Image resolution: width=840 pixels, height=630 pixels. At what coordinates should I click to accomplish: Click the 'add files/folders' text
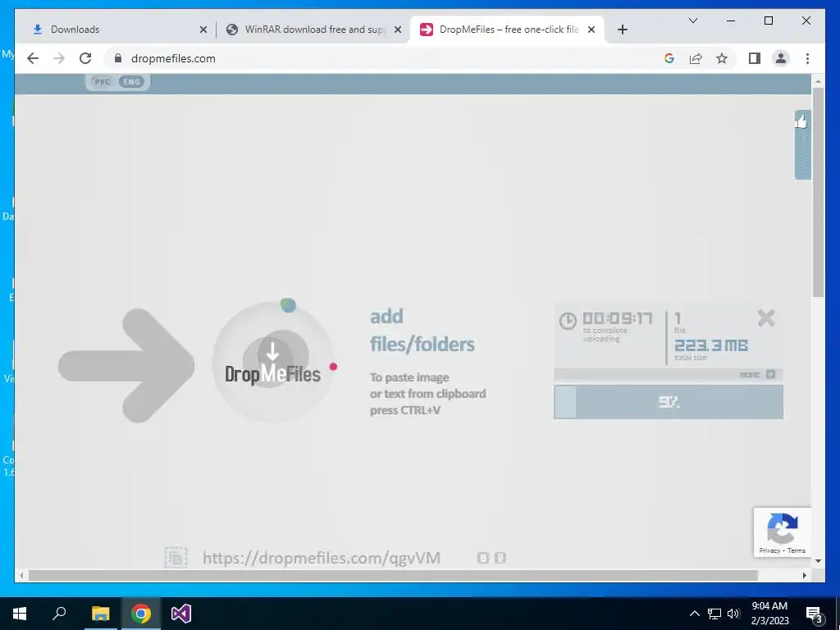click(x=422, y=331)
